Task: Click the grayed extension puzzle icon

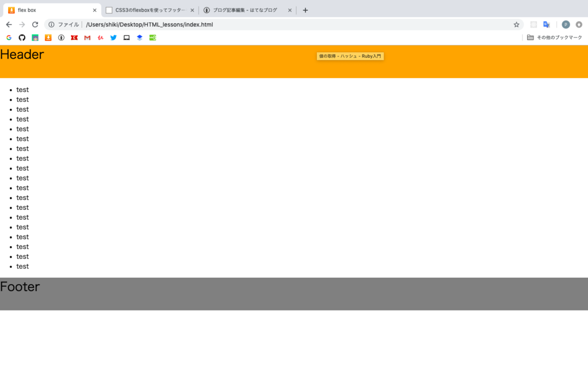Action: point(533,24)
